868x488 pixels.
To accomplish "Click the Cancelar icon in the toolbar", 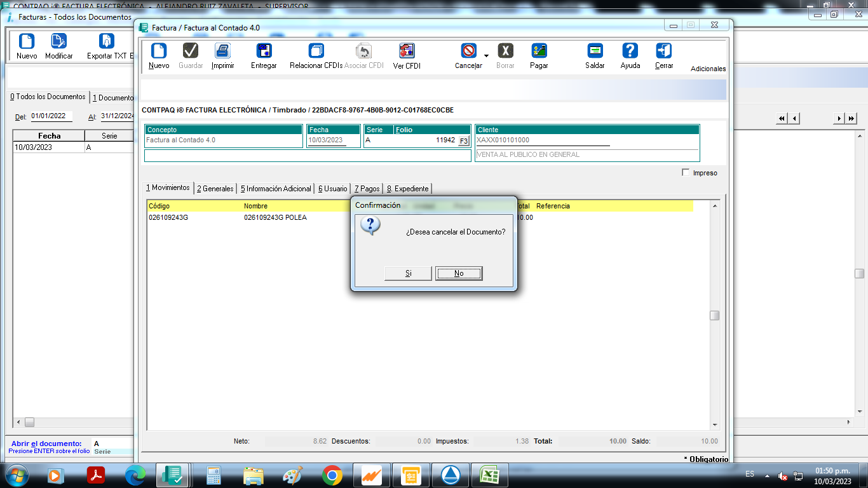I will click(x=469, y=51).
